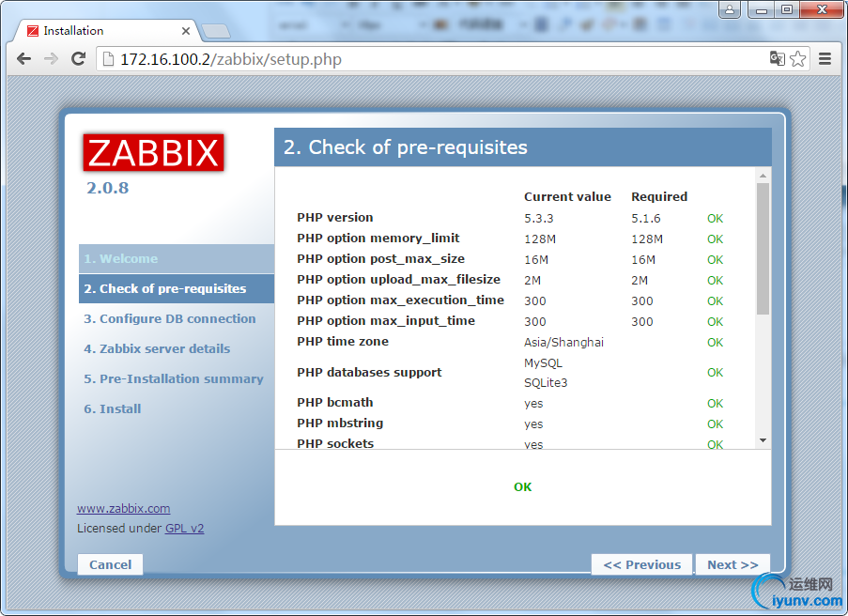Click the Required column header

coord(659,197)
